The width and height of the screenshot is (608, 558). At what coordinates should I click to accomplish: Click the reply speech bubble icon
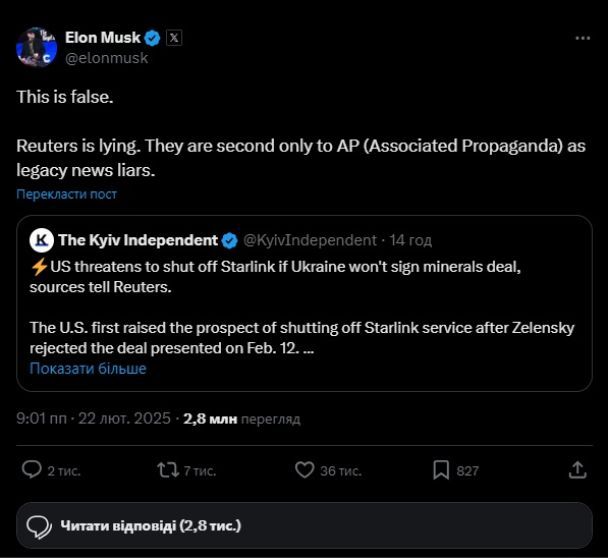pyautogui.click(x=31, y=470)
